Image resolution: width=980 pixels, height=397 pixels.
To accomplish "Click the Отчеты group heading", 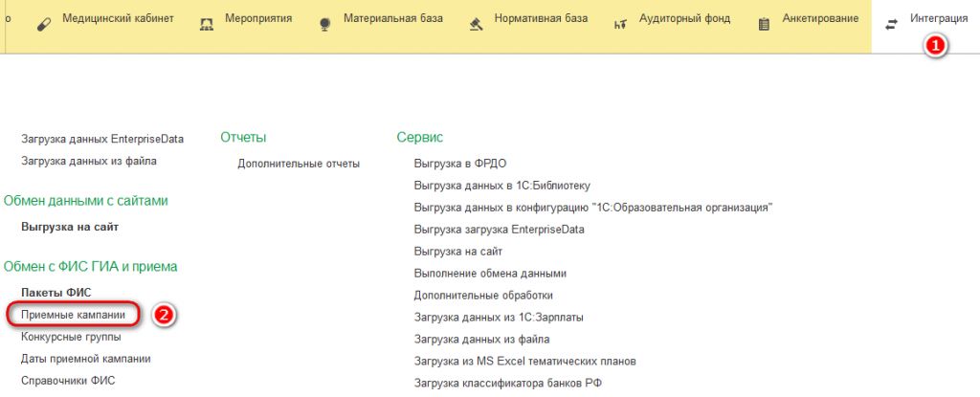I will pos(244,138).
